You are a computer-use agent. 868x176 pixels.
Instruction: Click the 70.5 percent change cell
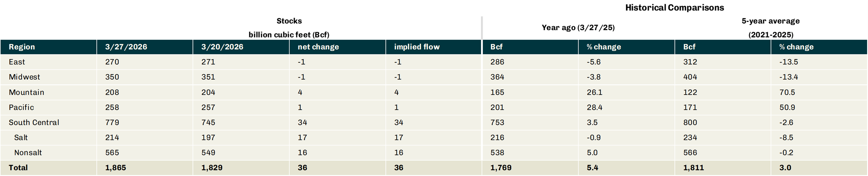coord(787,92)
